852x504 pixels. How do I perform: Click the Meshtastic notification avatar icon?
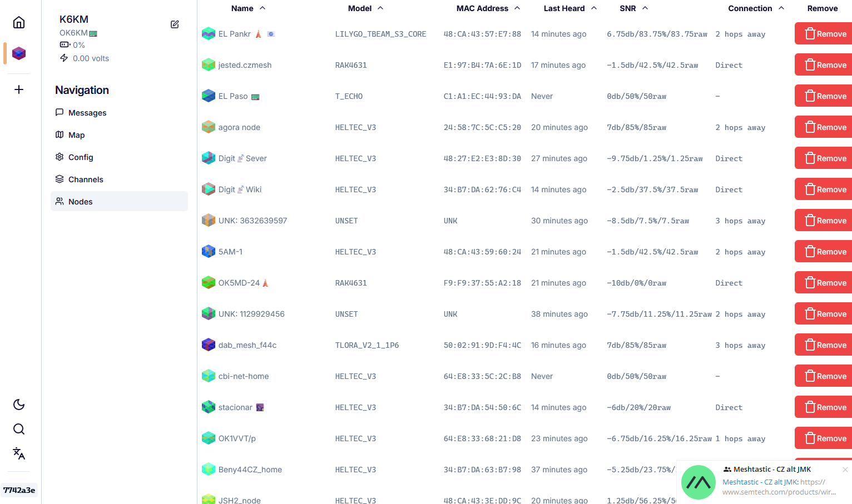699,482
